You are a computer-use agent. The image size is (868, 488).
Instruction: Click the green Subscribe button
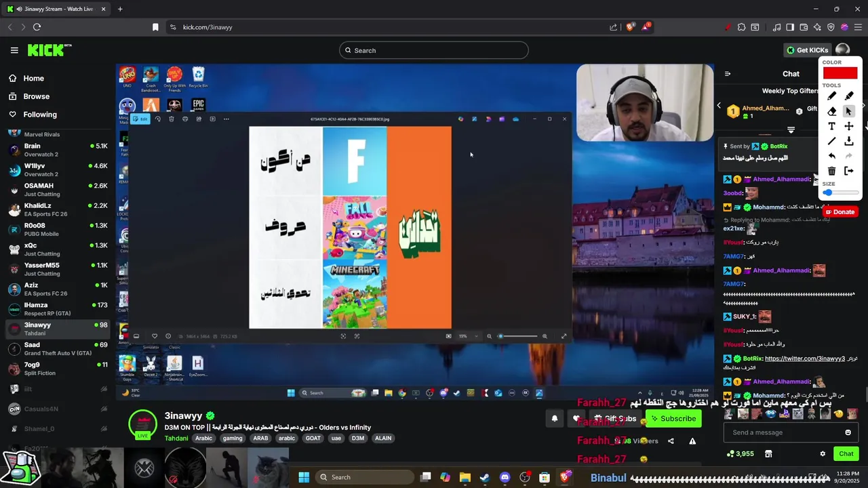(673, 419)
